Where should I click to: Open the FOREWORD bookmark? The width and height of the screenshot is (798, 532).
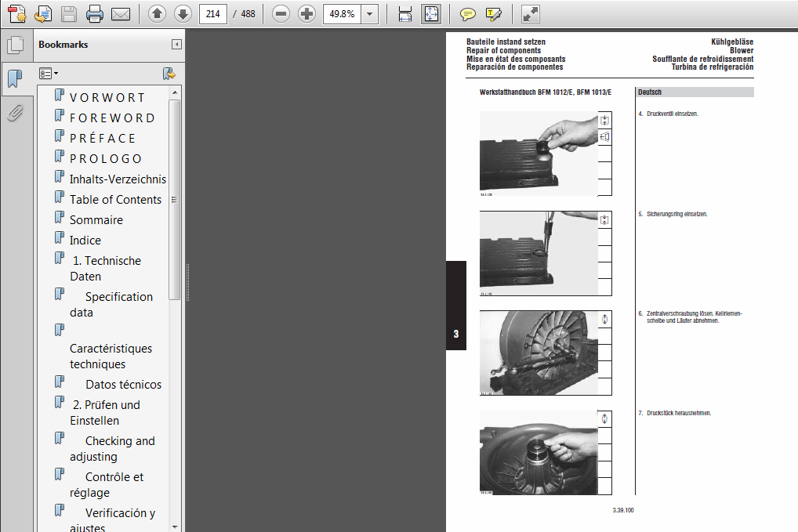click(112, 118)
